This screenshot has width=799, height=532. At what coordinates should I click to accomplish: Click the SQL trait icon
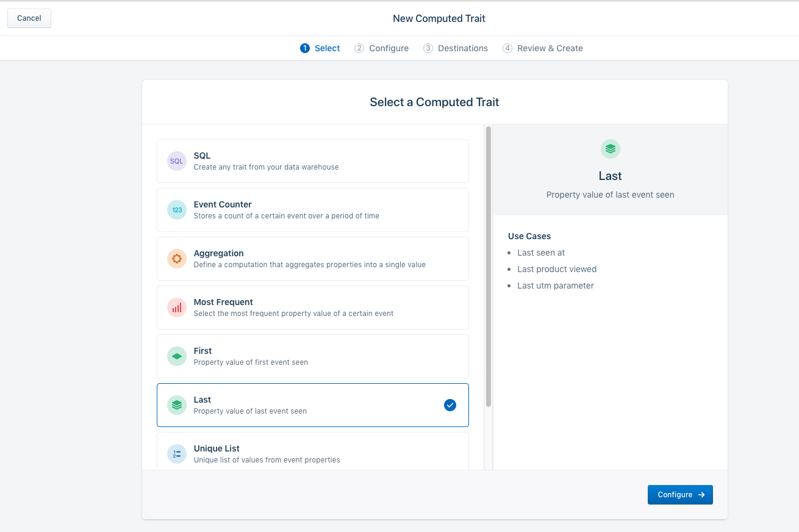click(x=177, y=161)
